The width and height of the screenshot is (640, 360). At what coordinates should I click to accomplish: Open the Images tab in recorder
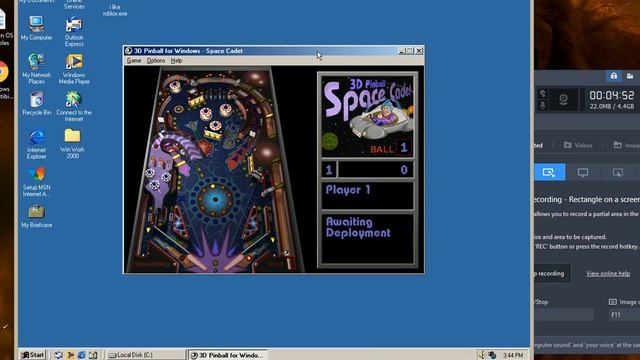point(627,145)
